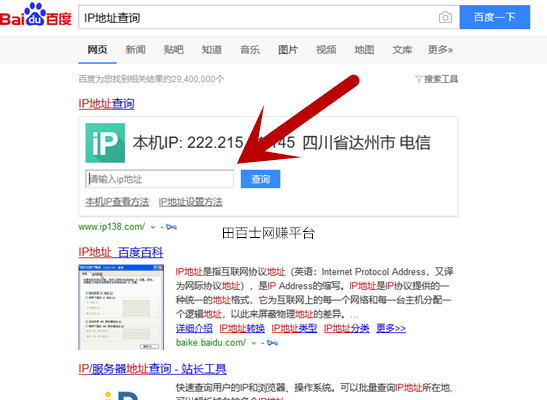Click the 搜索工具 label
547x400 pixels.
441,79
